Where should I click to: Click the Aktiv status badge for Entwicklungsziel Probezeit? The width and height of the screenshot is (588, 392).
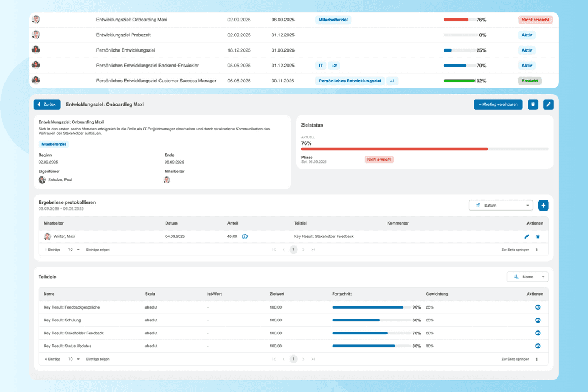click(527, 35)
